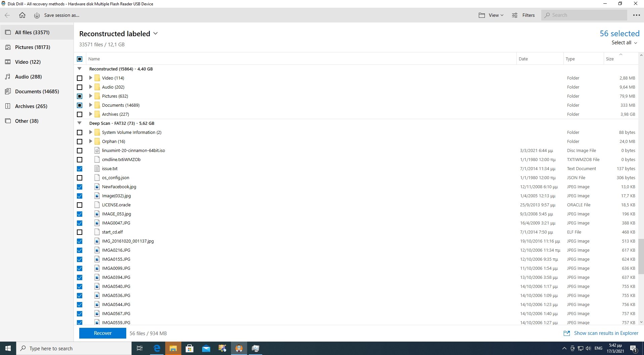Viewport: 644px width, 355px height.
Task: Launch Microsoft Edge from taskbar
Action: click(x=157, y=348)
